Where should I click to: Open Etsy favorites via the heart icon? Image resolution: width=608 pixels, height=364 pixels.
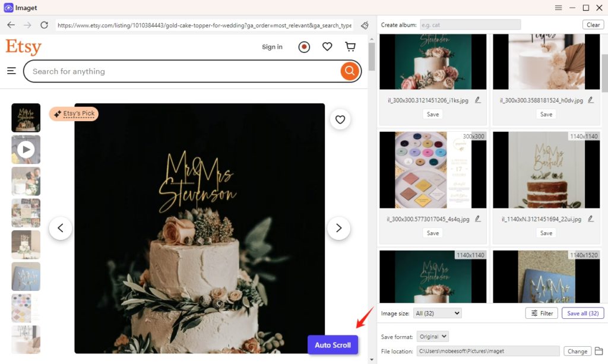[327, 46]
